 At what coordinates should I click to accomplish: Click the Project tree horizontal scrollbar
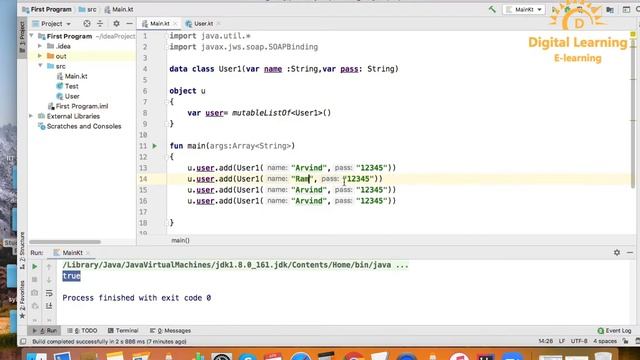[65, 242]
